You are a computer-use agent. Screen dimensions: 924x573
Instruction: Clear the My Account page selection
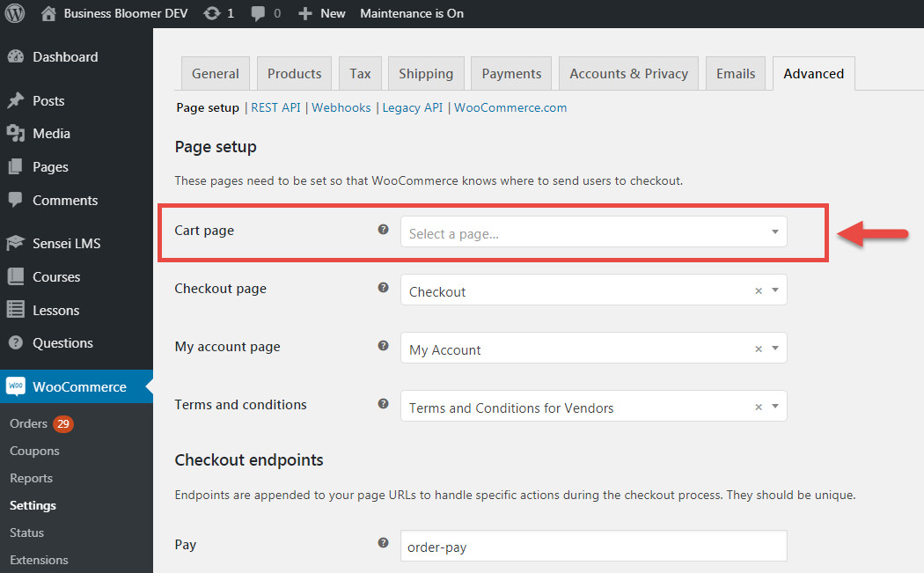[x=759, y=349]
